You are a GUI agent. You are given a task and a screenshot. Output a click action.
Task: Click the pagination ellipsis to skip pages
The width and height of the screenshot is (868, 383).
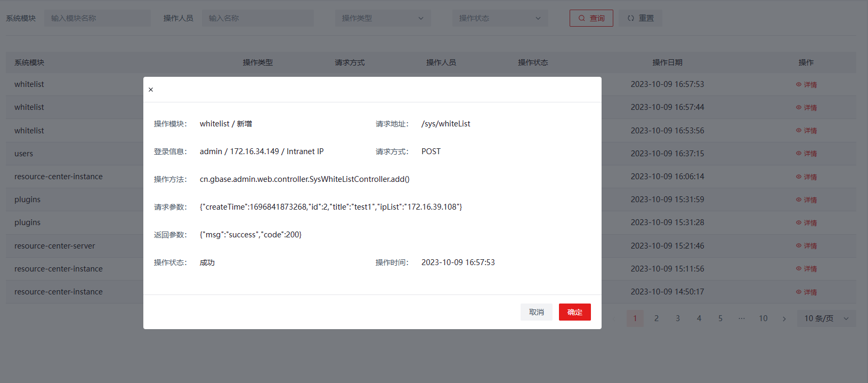742,318
